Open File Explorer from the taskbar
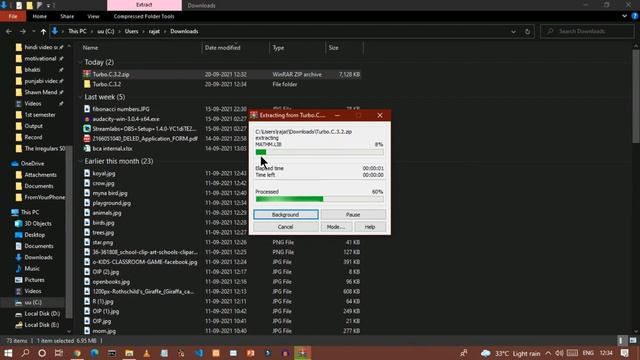The height and width of the screenshot is (360, 640). pyautogui.click(x=129, y=353)
